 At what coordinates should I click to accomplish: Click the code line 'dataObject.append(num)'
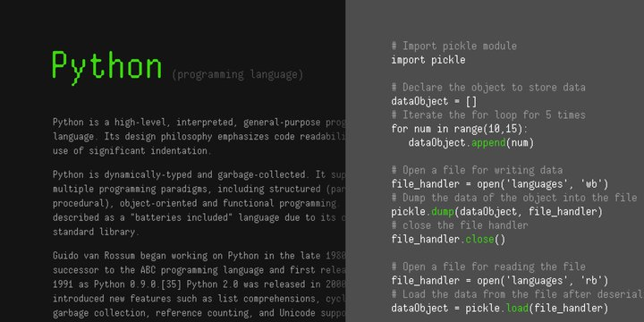click(x=471, y=143)
